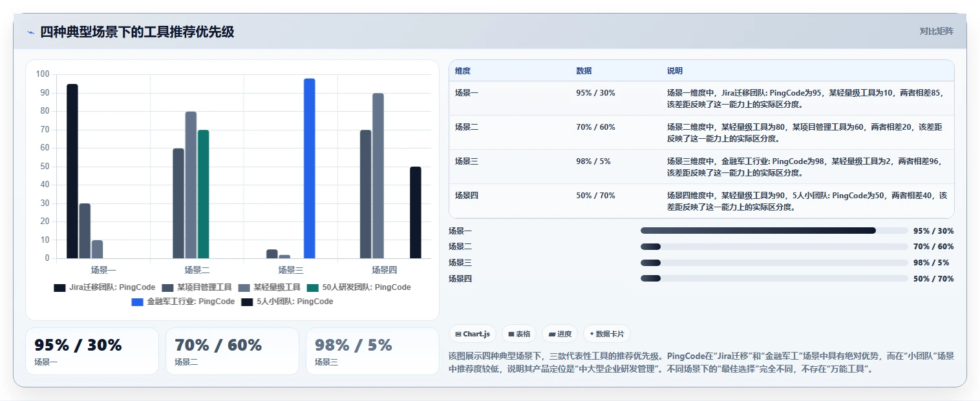The height and width of the screenshot is (401, 980).
Task: Click table data cell 98% / 5%
Action: tap(593, 161)
